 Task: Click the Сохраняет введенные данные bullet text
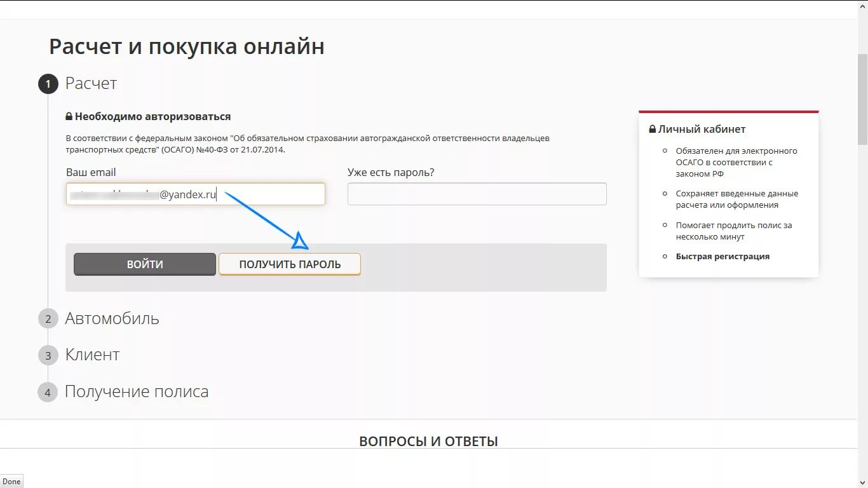[737, 200]
